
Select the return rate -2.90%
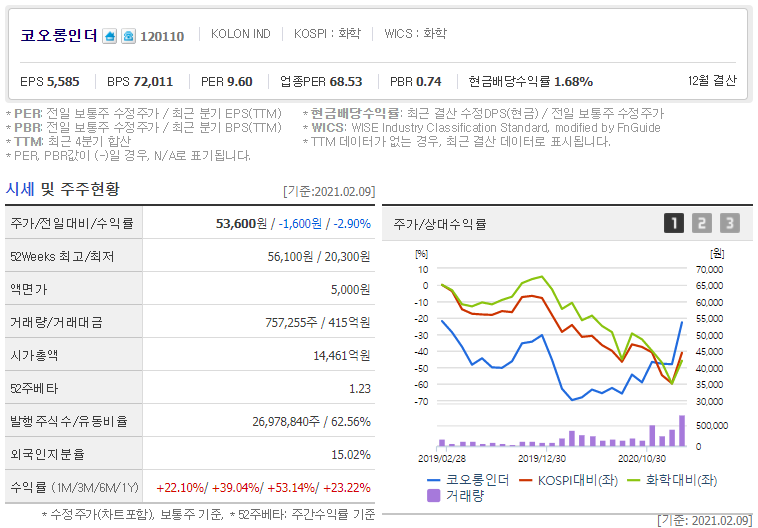pyautogui.click(x=352, y=223)
